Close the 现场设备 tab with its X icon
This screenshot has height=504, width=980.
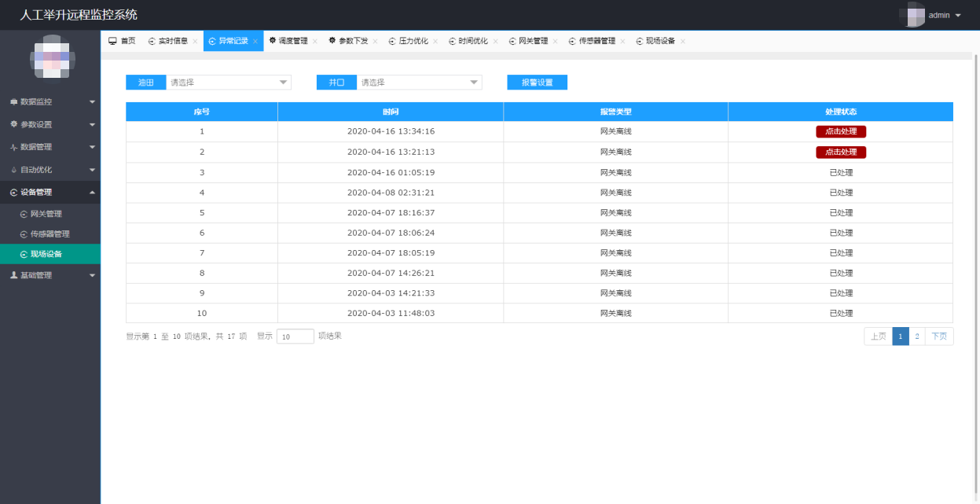click(683, 42)
